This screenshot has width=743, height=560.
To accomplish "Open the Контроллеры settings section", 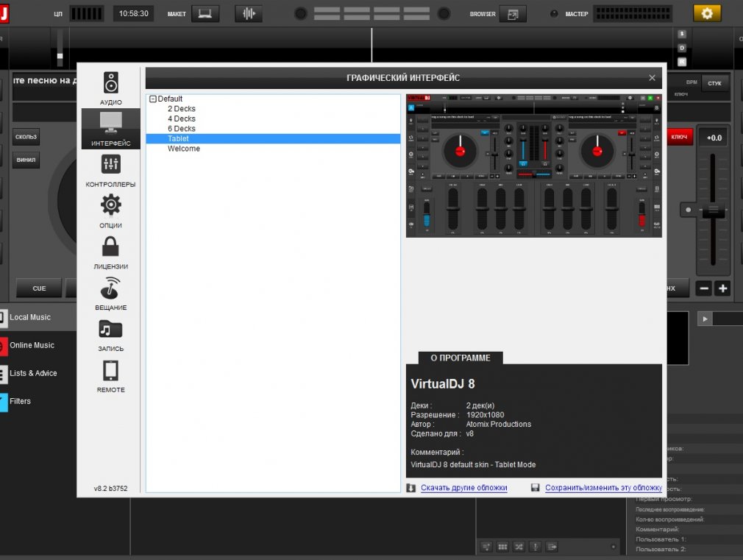I will click(x=111, y=170).
